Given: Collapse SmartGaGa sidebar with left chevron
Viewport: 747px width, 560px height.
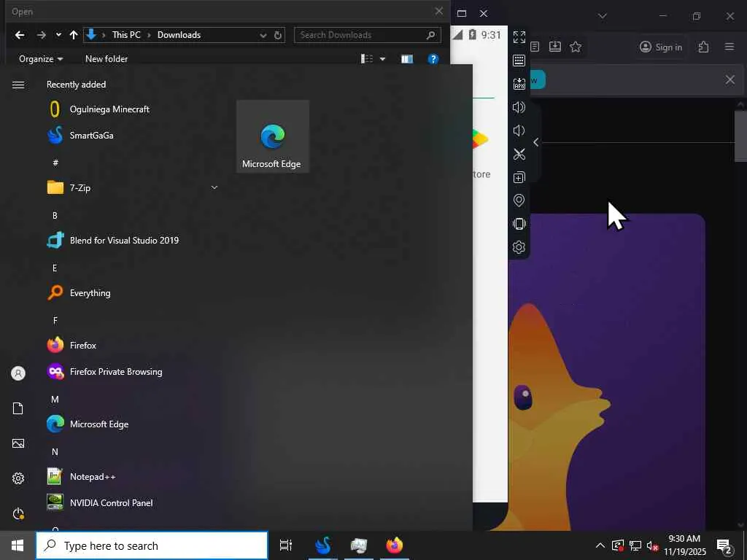Looking at the screenshot, I should point(536,142).
